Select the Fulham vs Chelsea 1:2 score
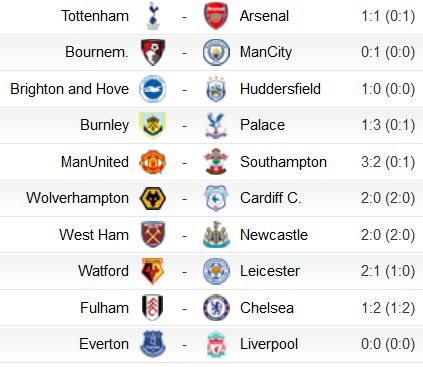423x367 pixels. pyautogui.click(x=388, y=308)
